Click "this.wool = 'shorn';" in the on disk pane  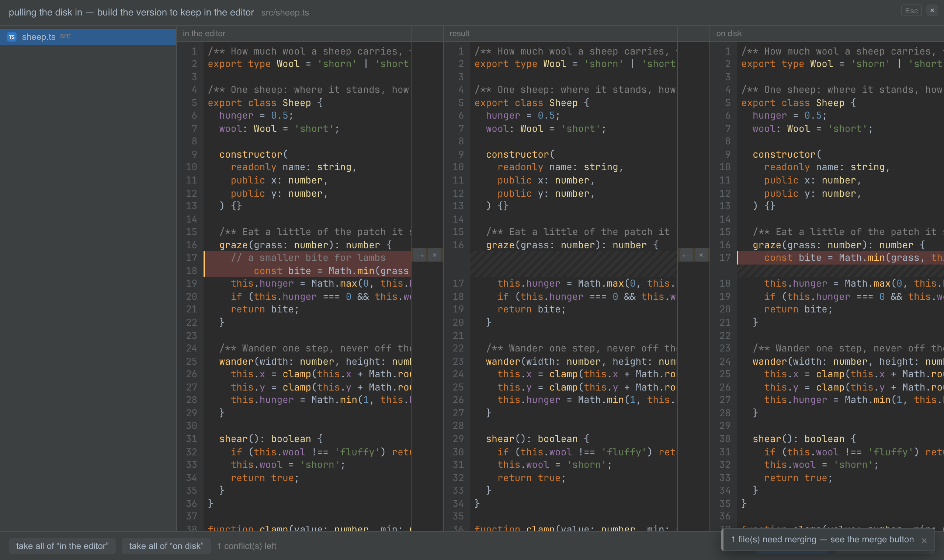821,465
